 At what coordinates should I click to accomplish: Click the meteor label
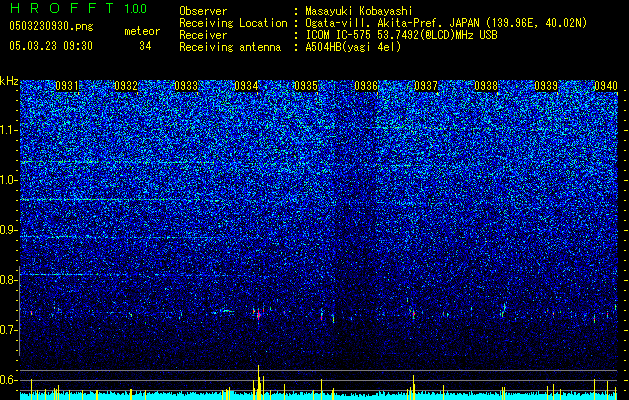click(x=142, y=31)
